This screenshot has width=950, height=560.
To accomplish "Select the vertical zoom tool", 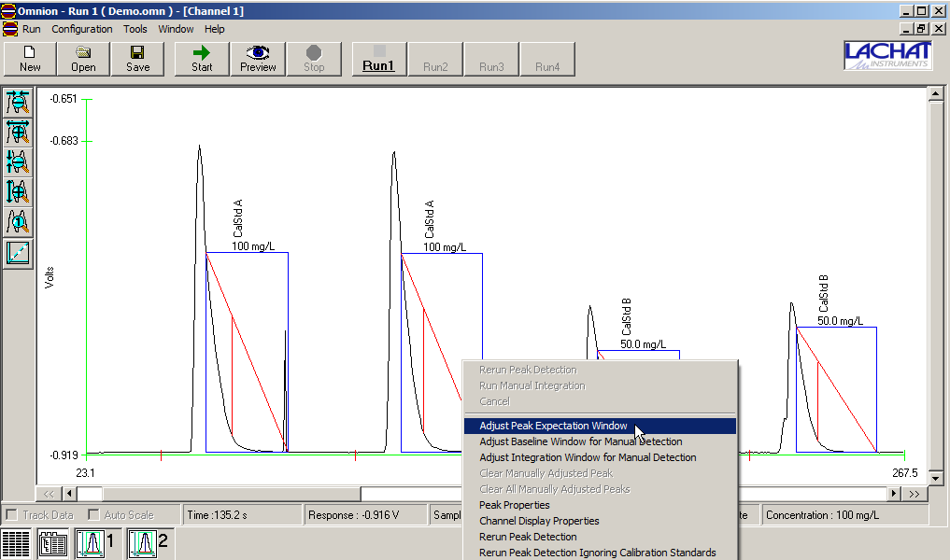I will coord(17,162).
